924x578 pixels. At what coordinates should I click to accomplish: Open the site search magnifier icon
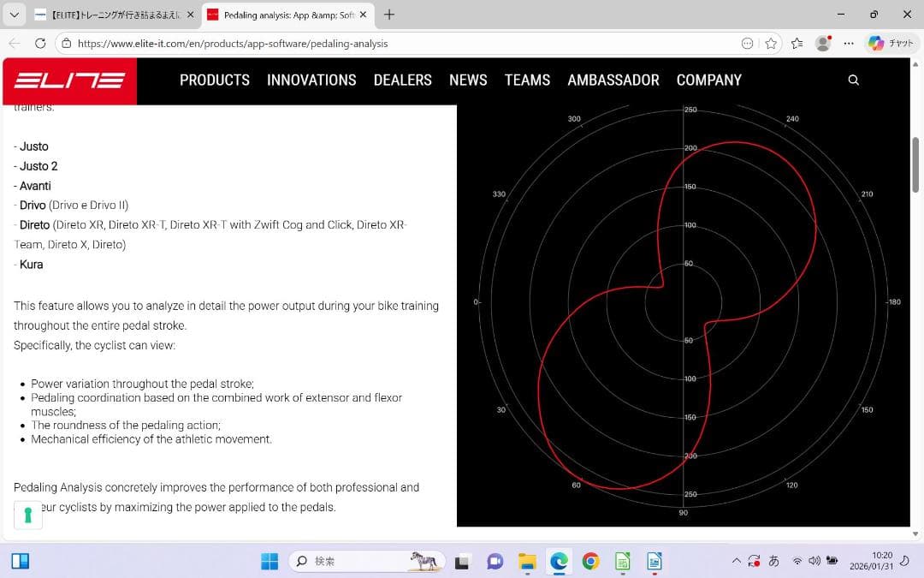pyautogui.click(x=853, y=80)
